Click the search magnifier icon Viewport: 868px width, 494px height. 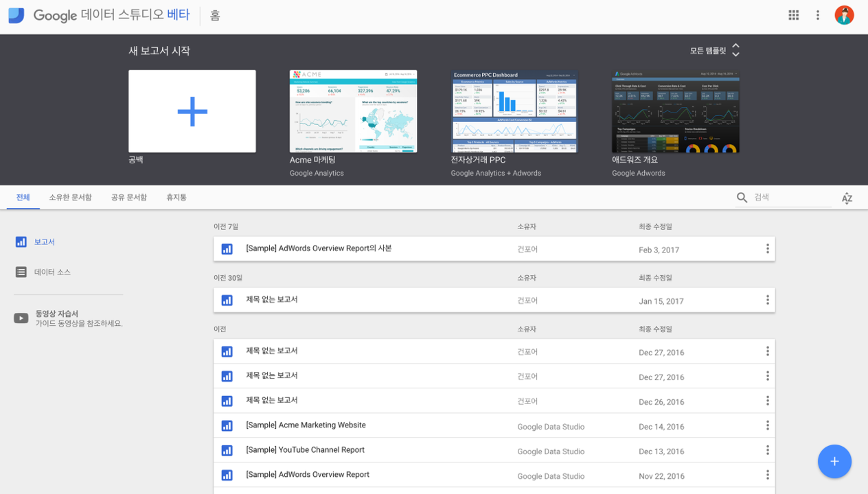pyautogui.click(x=742, y=198)
